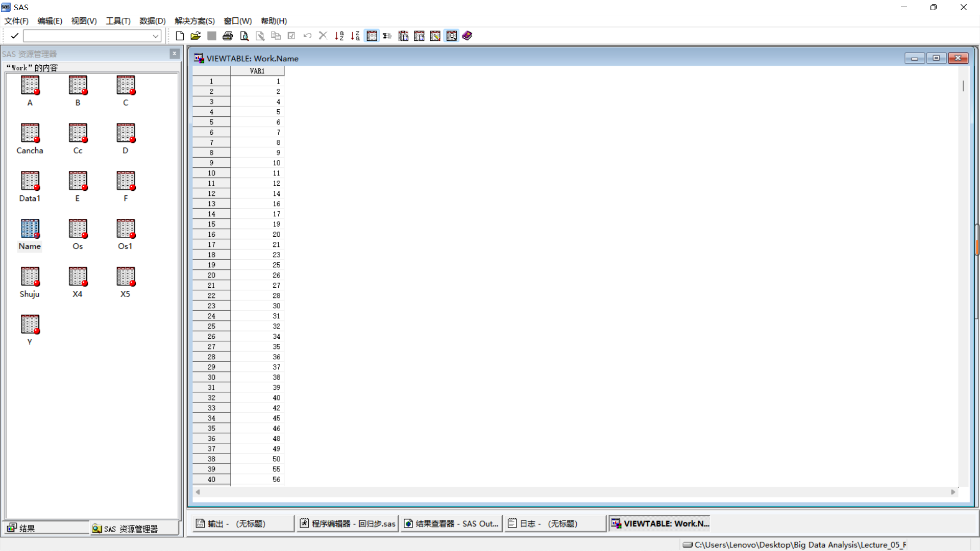Click the Print toolbar icon
Viewport: 980px width, 551px height.
point(228,36)
